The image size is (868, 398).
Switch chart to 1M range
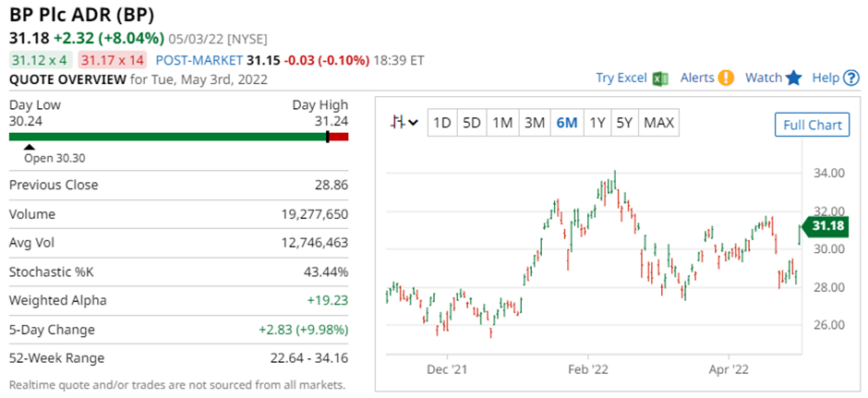click(x=502, y=123)
